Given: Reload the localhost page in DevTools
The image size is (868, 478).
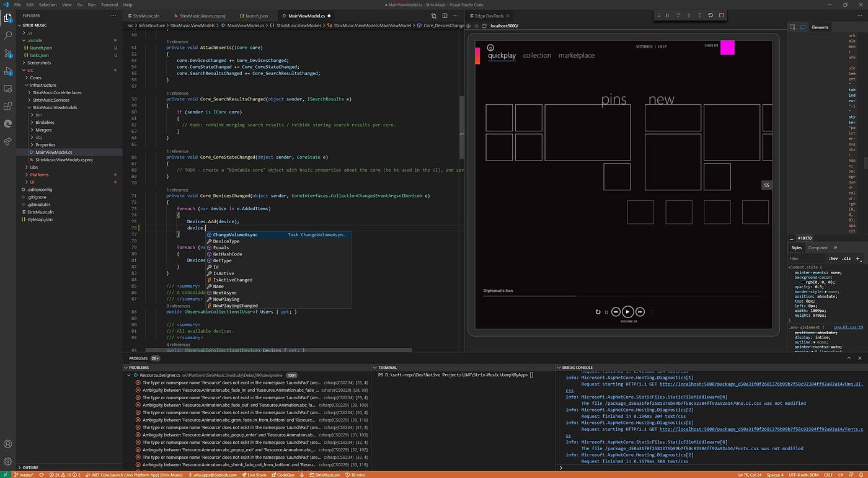Looking at the screenshot, I should click(x=485, y=25).
